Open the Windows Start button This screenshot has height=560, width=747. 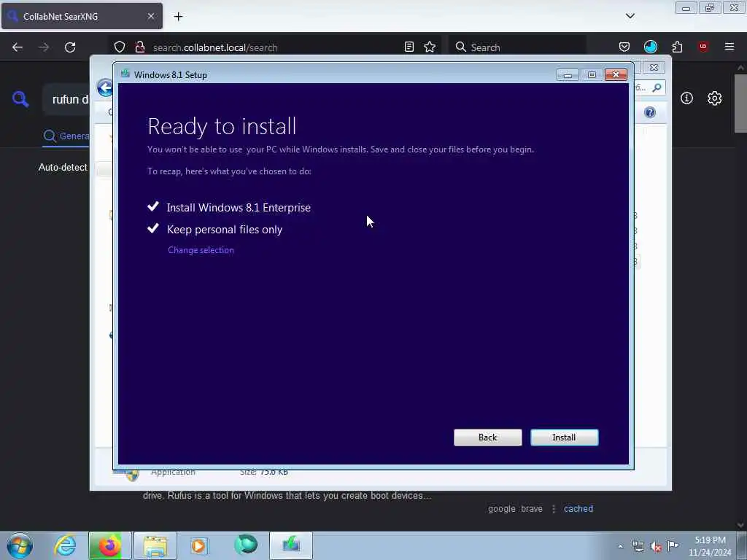(x=20, y=545)
